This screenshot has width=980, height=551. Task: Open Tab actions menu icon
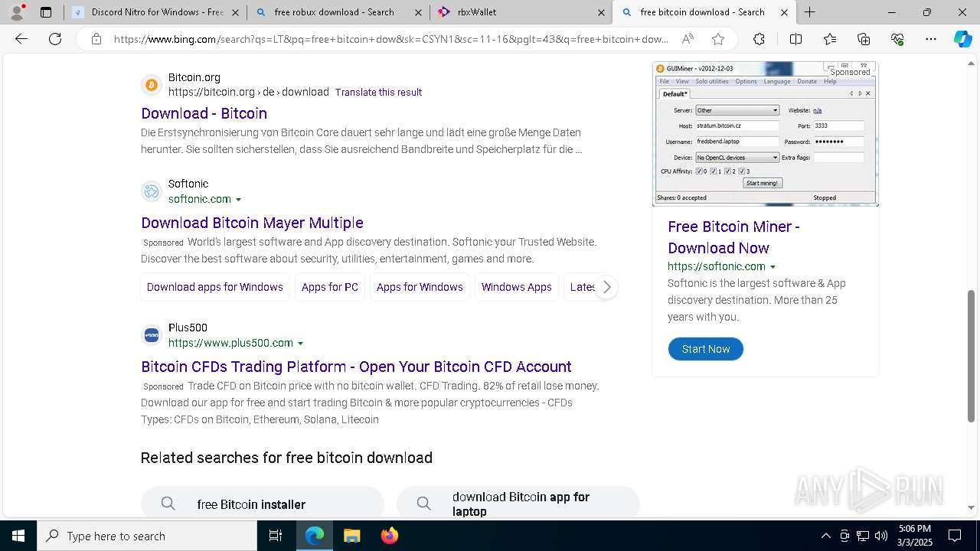pos(46,12)
